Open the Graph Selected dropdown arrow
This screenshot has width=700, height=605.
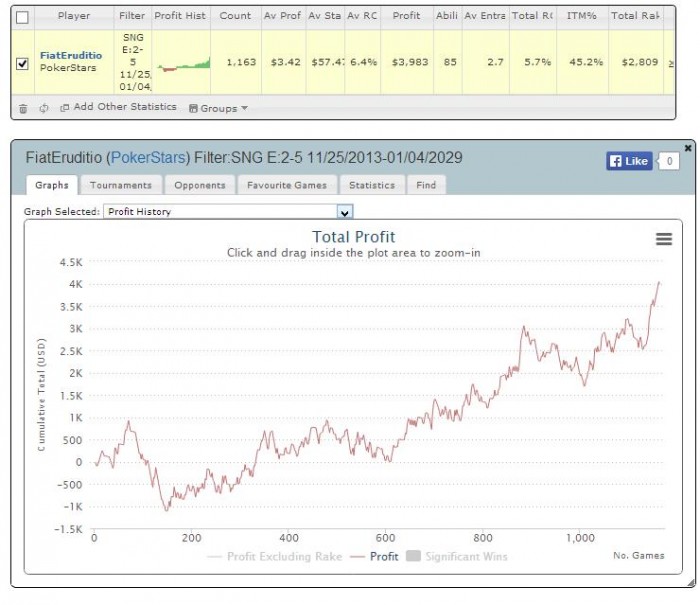pyautogui.click(x=345, y=212)
